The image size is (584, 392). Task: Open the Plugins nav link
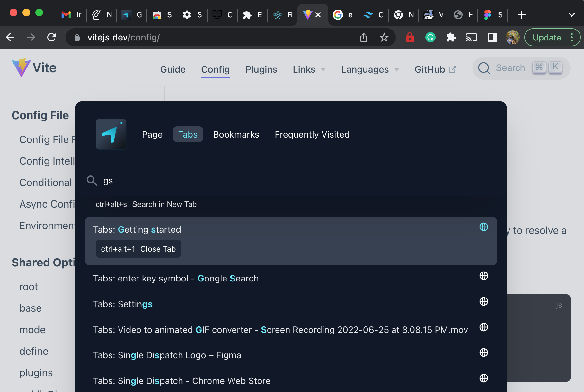pos(261,69)
